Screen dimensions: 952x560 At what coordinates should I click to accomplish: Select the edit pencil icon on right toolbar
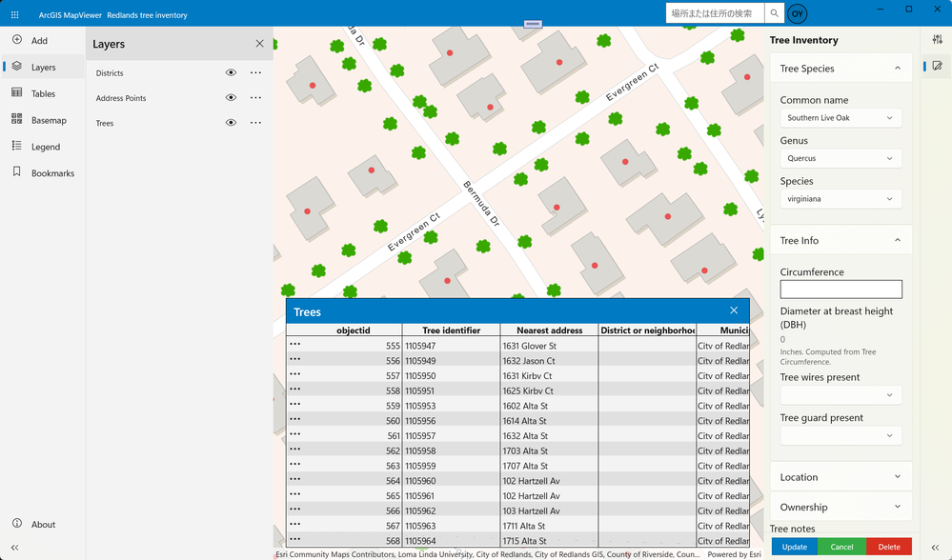(938, 66)
